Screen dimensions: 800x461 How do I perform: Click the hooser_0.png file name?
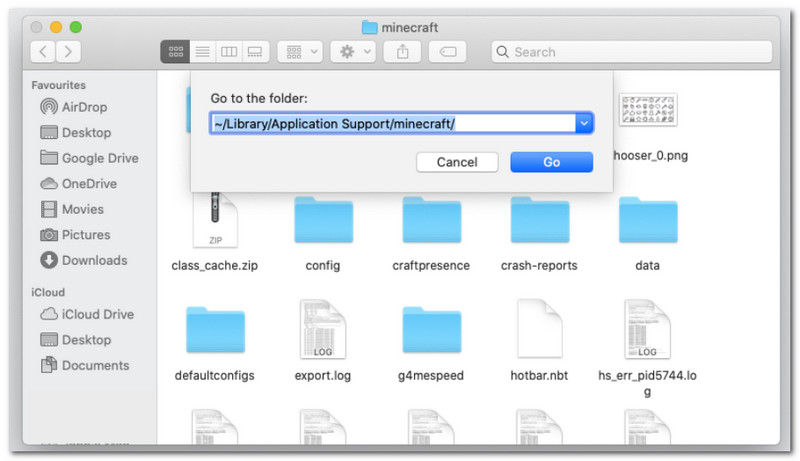651,156
